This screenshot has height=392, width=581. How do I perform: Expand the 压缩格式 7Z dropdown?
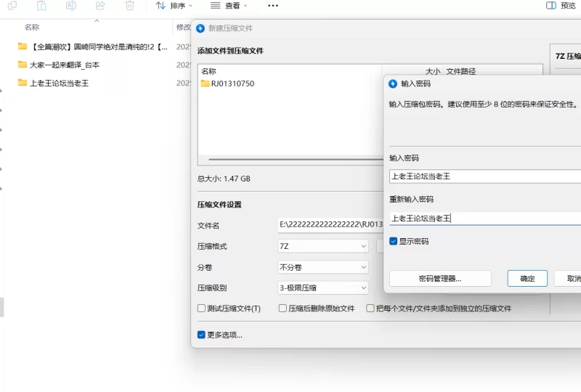click(323, 246)
